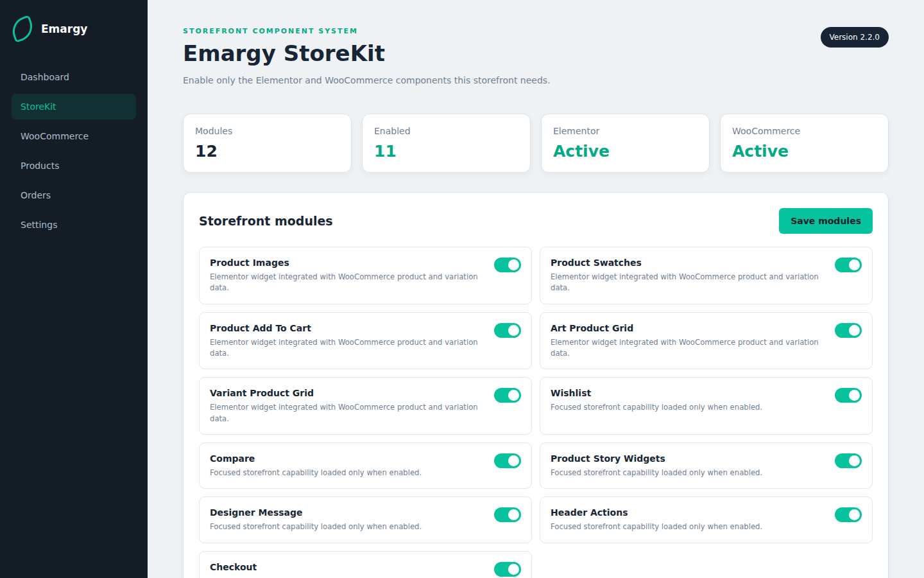Open Settings from the sidebar
This screenshot has width=924, height=578.
click(x=74, y=225)
